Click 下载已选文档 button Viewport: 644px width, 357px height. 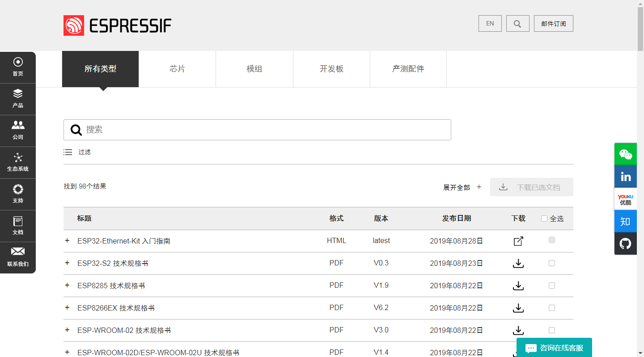[532, 187]
